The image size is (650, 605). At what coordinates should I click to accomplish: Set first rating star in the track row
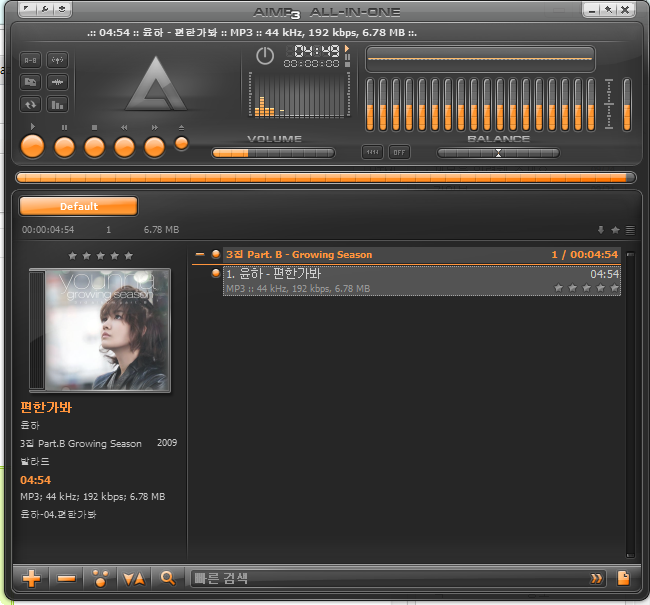(x=559, y=287)
